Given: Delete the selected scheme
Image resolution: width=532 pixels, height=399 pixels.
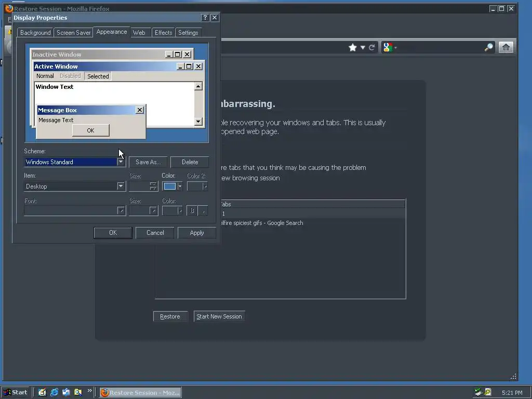Looking at the screenshot, I should 190,162.
